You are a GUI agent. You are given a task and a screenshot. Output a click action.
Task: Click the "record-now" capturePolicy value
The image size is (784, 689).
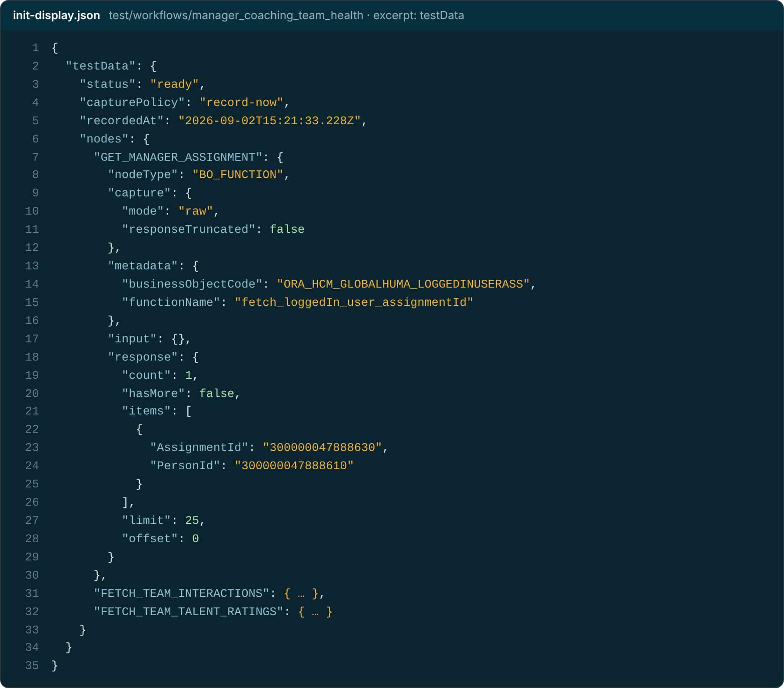coord(241,103)
